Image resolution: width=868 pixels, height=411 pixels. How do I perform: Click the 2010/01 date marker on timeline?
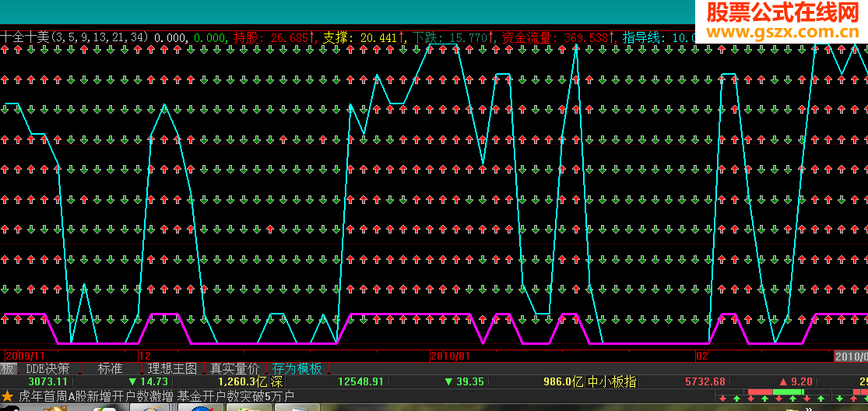coord(450,356)
